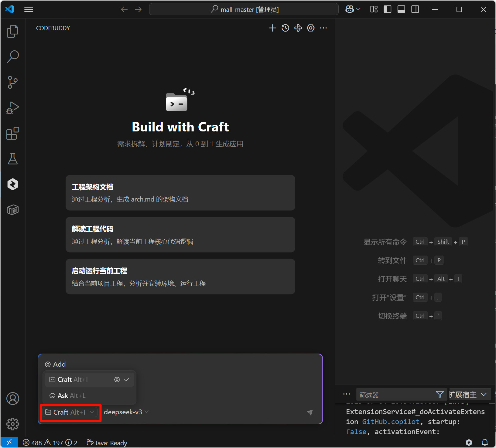
Task: Open the Source Control view
Action: 12,82
